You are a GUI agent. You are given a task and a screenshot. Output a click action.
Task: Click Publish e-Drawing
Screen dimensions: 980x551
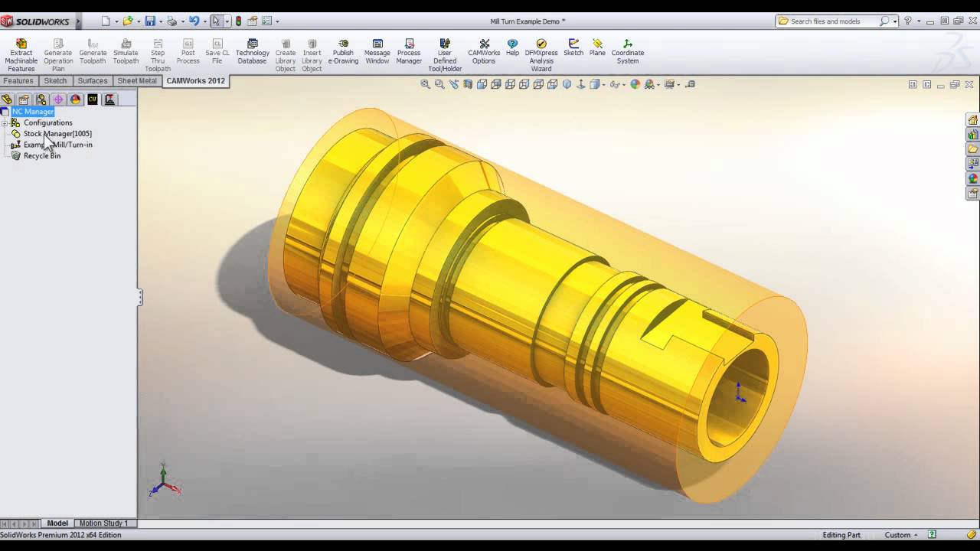coord(343,51)
